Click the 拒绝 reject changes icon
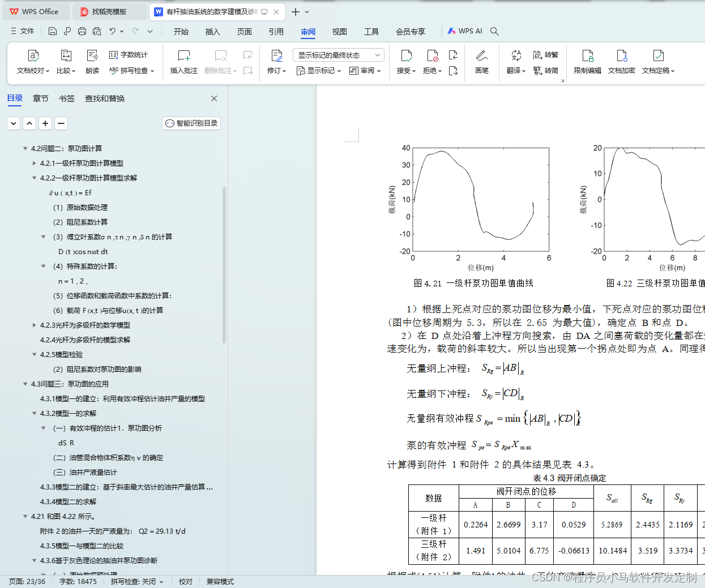Viewport: 705px width, 588px height. [432, 55]
